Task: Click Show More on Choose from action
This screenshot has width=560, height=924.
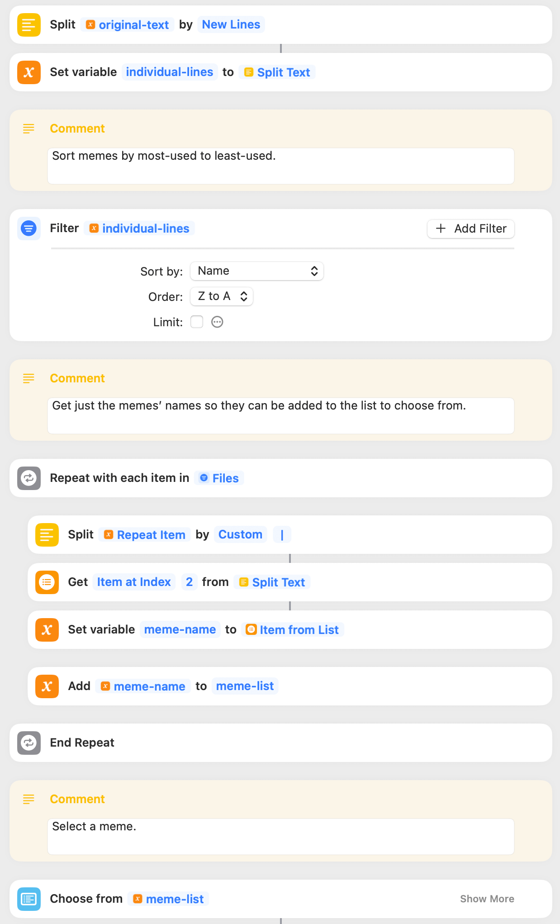Action: [487, 899]
